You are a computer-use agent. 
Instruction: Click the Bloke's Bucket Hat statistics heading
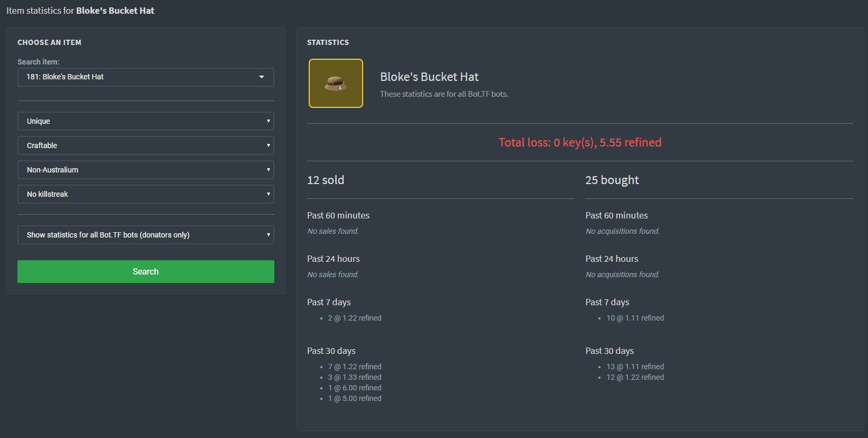point(429,77)
